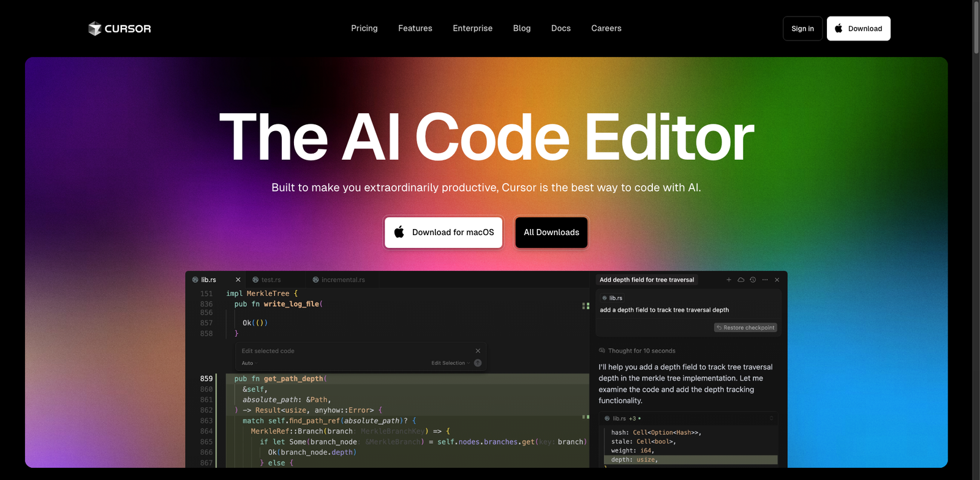The image size is (980, 480).
Task: Click 'Built to make you extraordinarily productive' tagline
Action: pyautogui.click(x=486, y=187)
